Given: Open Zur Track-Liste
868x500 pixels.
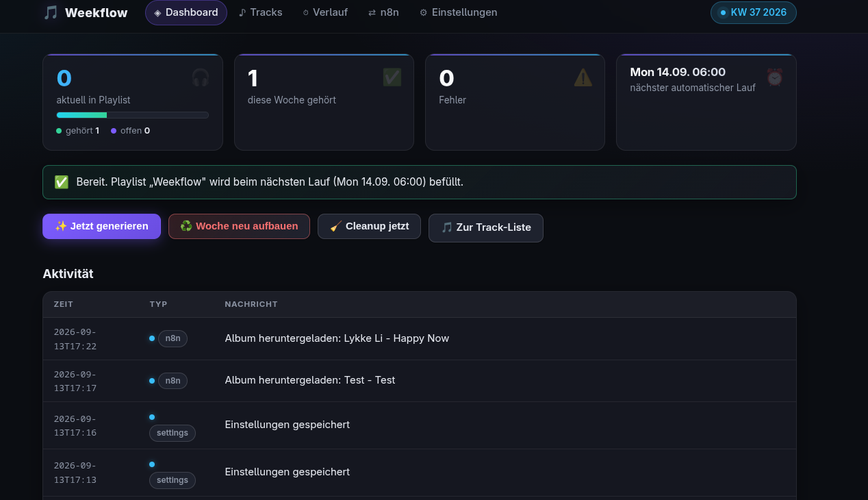Looking at the screenshot, I should click(486, 227).
